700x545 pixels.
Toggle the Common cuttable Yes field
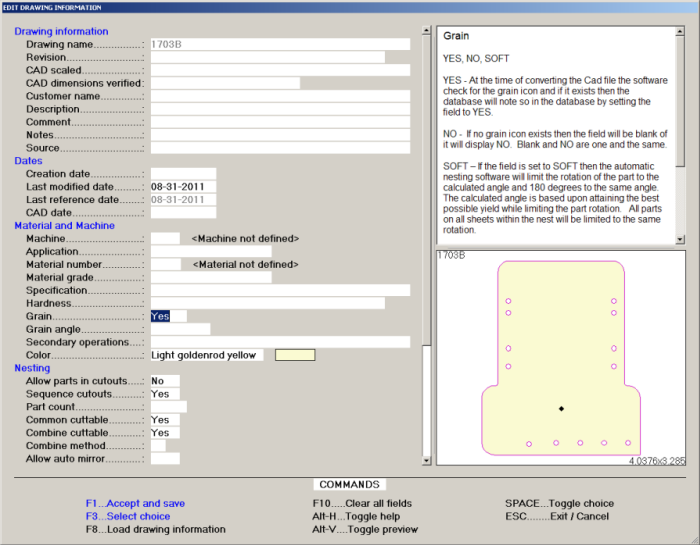165,420
